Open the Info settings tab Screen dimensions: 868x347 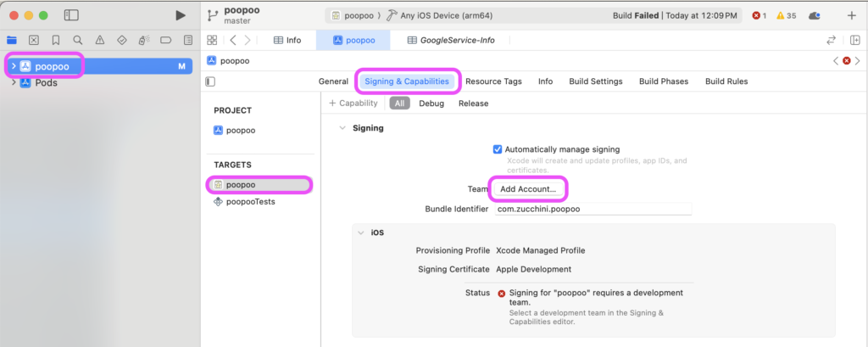click(545, 81)
